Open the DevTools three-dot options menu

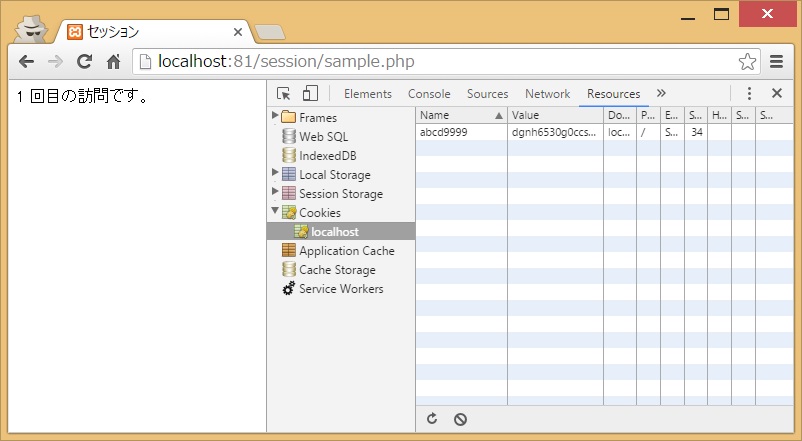click(749, 93)
